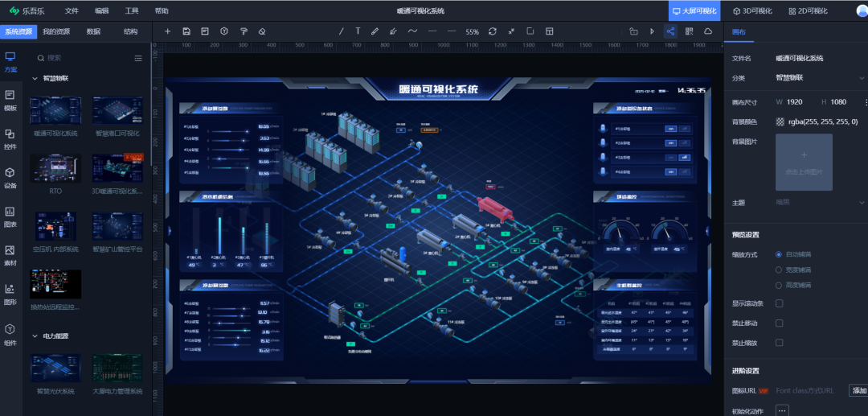Click the 55% zoom level control
The image size is (868, 416).
473,32
